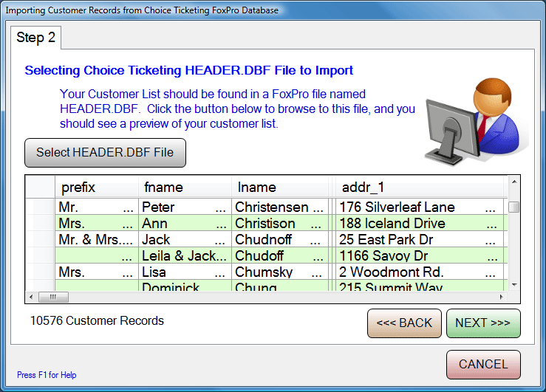Go to next step with NEXT >>>
This screenshot has height=392, width=546.
click(483, 323)
